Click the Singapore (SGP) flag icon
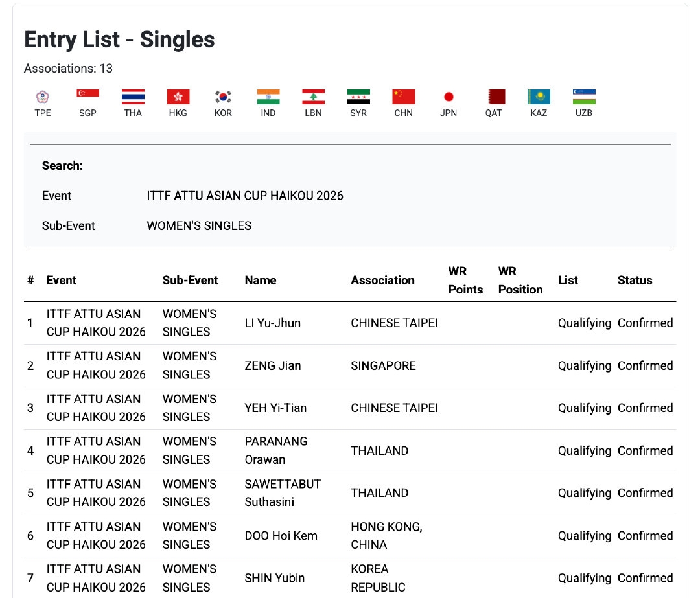700x598 pixels. click(x=88, y=97)
